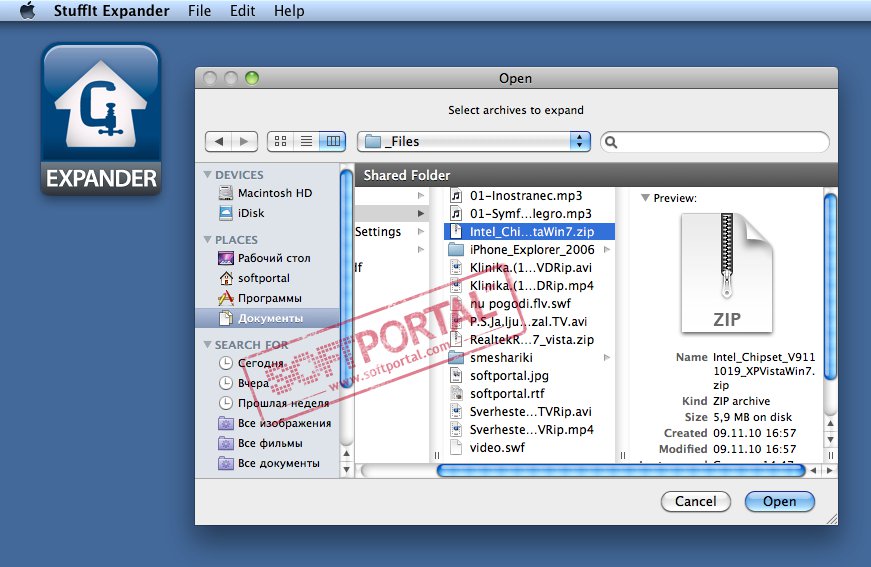Select the Intel_Chi...taWin7.zip archive
Image resolution: width=871 pixels, height=567 pixels.
click(529, 232)
